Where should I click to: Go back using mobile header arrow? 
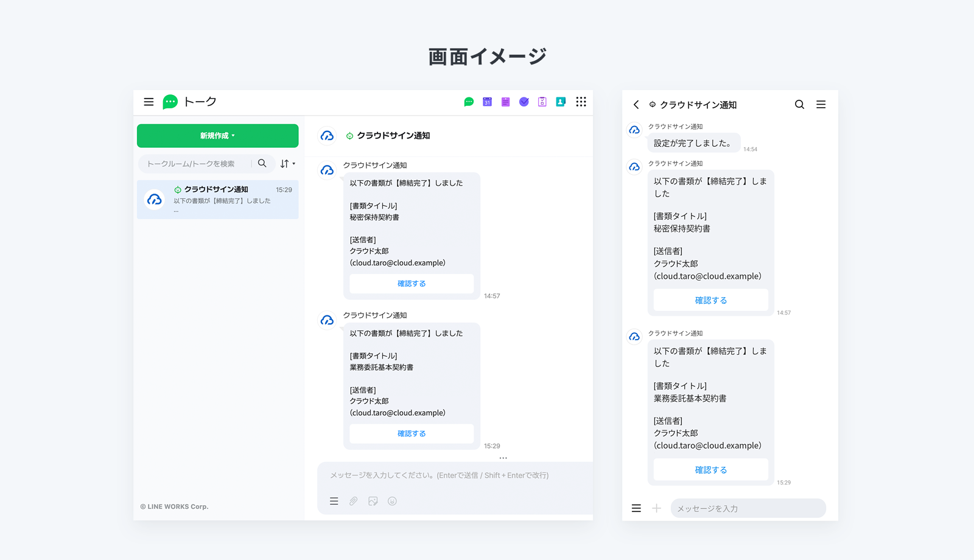pyautogui.click(x=636, y=105)
